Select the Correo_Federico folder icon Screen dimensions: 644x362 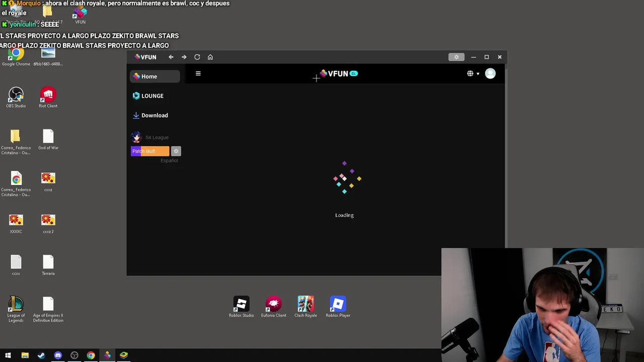click(x=16, y=142)
